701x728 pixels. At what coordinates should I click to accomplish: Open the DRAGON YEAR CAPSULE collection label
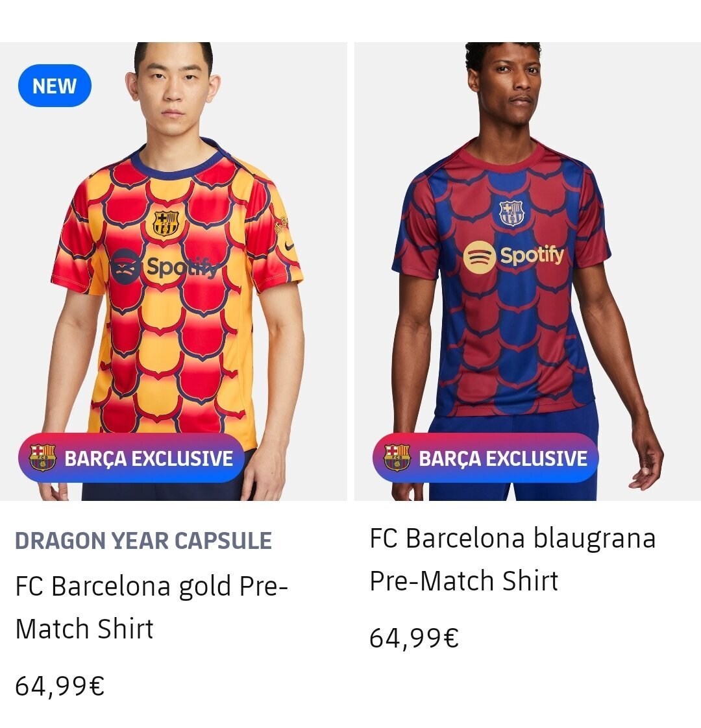tap(143, 541)
